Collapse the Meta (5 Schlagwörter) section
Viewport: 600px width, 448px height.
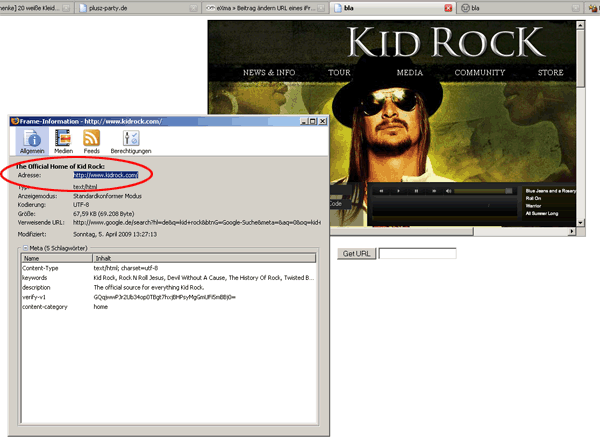pos(25,248)
